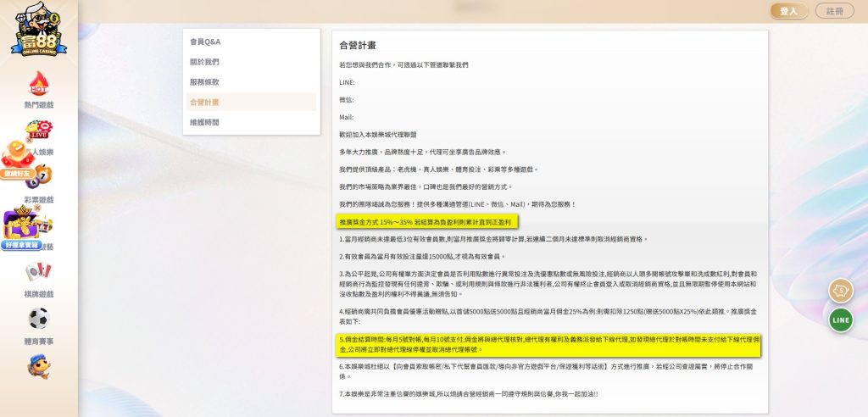
Task: Click the 彩票遊戲 label in the sidebar
Action: (39, 199)
